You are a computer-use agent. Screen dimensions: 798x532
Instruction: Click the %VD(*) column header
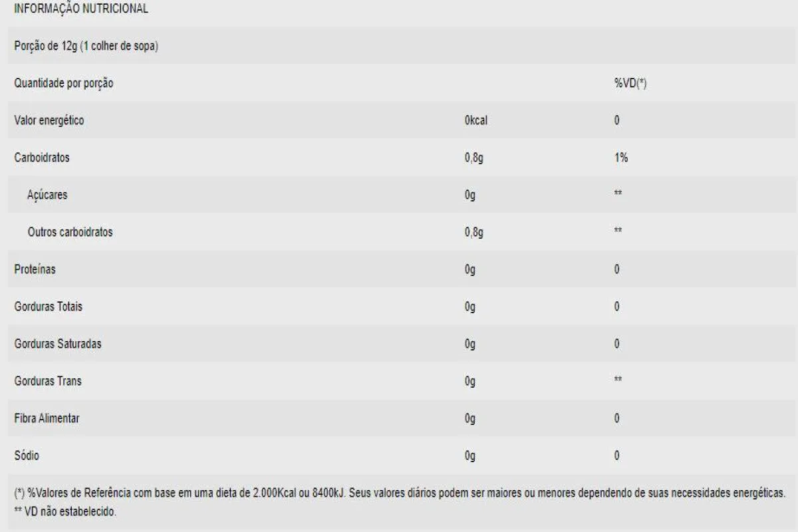click(630, 83)
